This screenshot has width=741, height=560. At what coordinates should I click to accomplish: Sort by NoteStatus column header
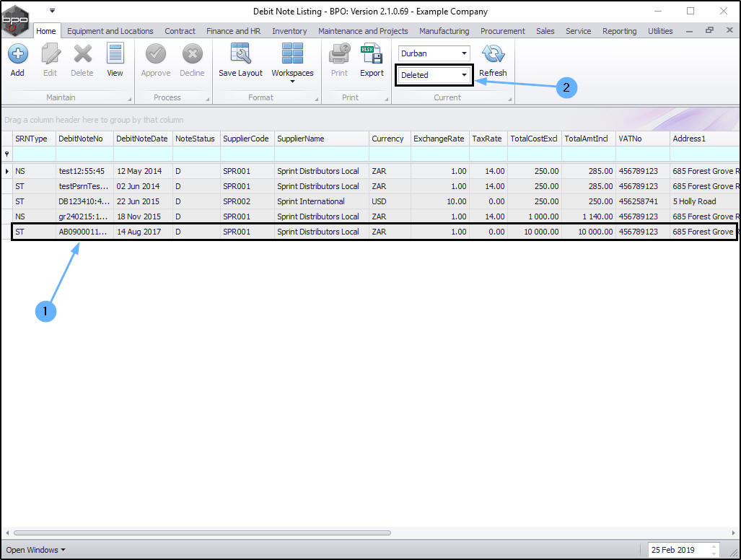[x=196, y=139]
